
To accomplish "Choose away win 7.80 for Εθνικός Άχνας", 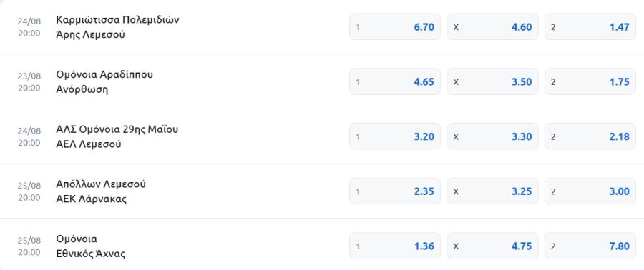I will point(590,246).
